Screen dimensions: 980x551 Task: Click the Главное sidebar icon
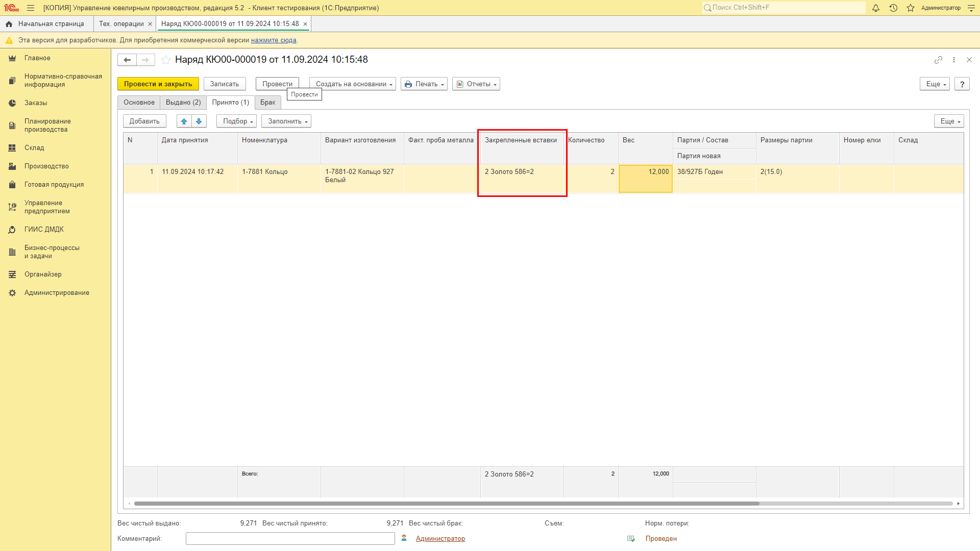[x=12, y=58]
